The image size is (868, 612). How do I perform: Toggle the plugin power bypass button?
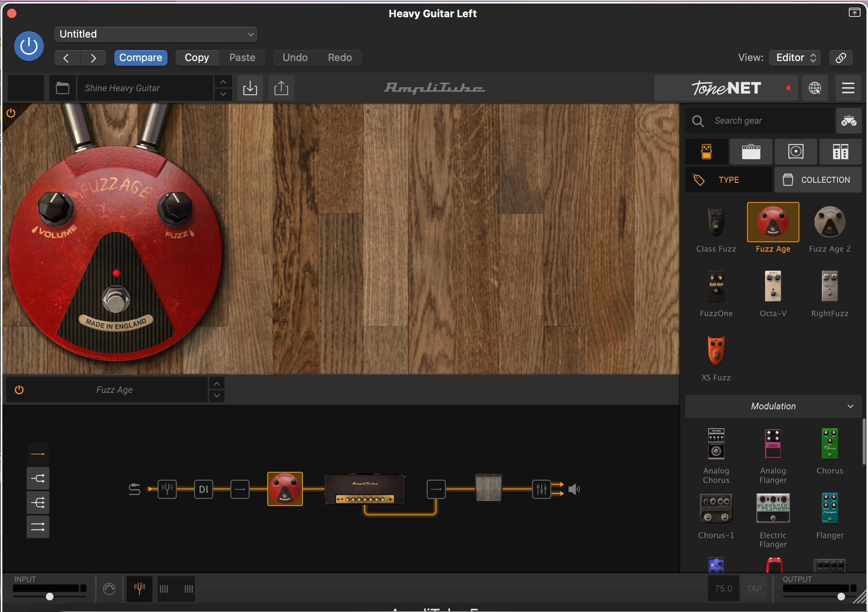coord(29,46)
